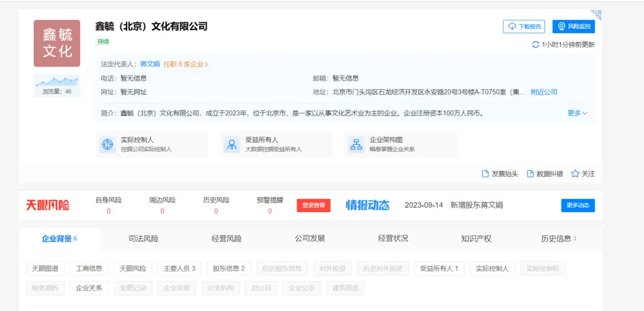Viewport: 644px width, 311px height.
Task: Select the 受益所有人 1 sub-tab
Action: 439,269
